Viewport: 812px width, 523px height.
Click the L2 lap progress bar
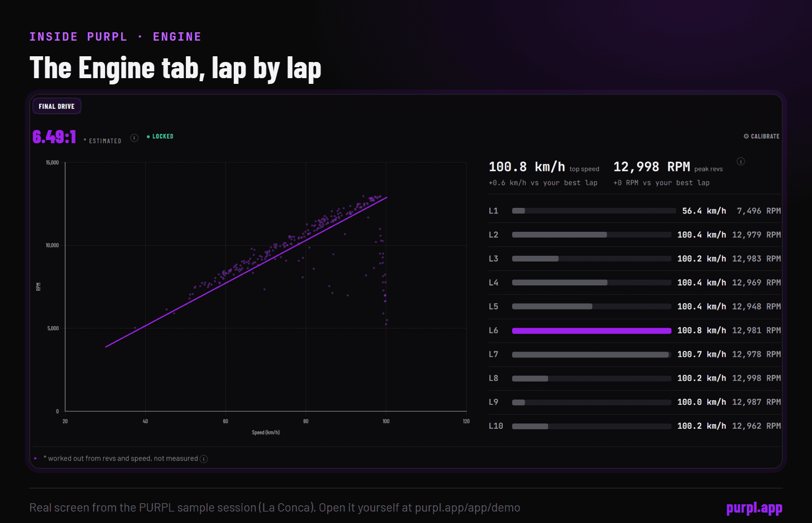click(592, 235)
